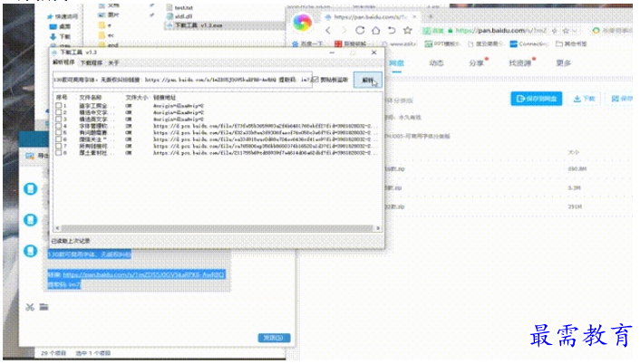Click the scrollbar right arrow in file list

(x=378, y=228)
